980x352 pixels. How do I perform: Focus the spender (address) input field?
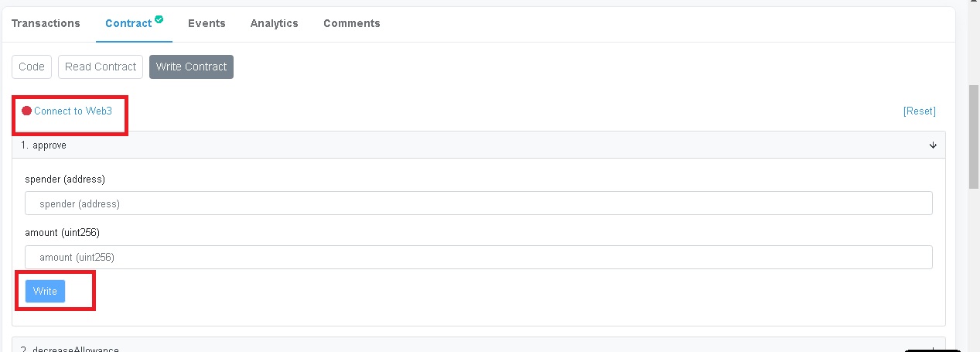tap(479, 203)
